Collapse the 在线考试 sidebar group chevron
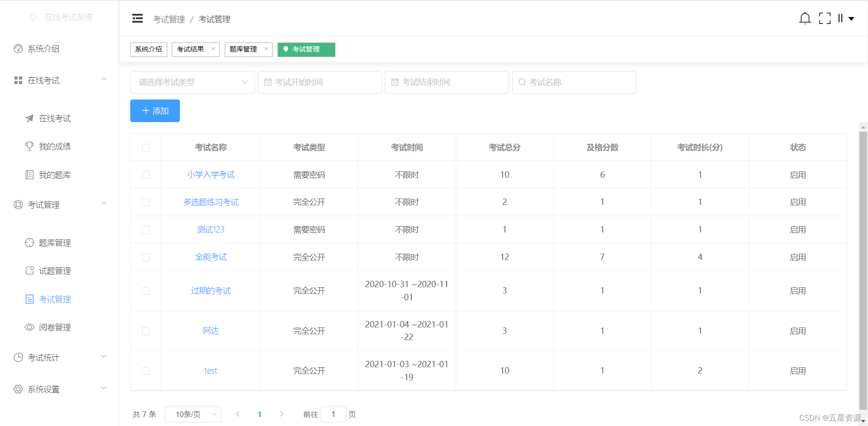Viewport: 868px width, 426px height. [x=104, y=79]
